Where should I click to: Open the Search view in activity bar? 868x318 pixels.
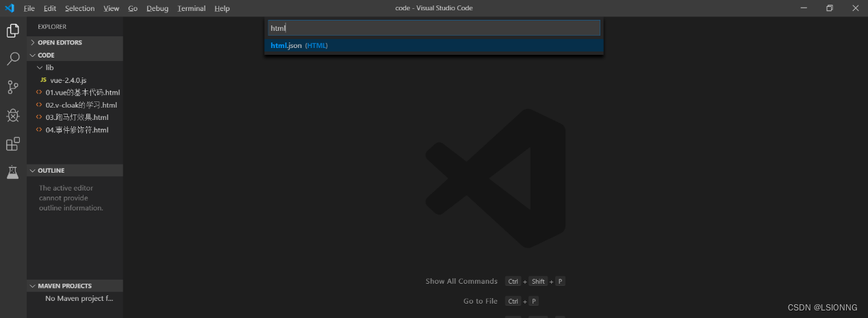[13, 59]
